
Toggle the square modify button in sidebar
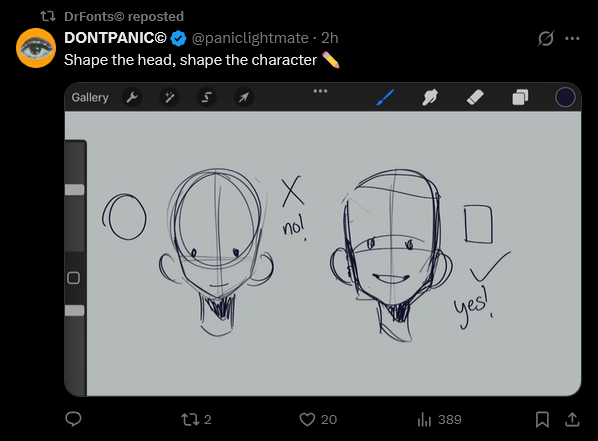[74, 278]
